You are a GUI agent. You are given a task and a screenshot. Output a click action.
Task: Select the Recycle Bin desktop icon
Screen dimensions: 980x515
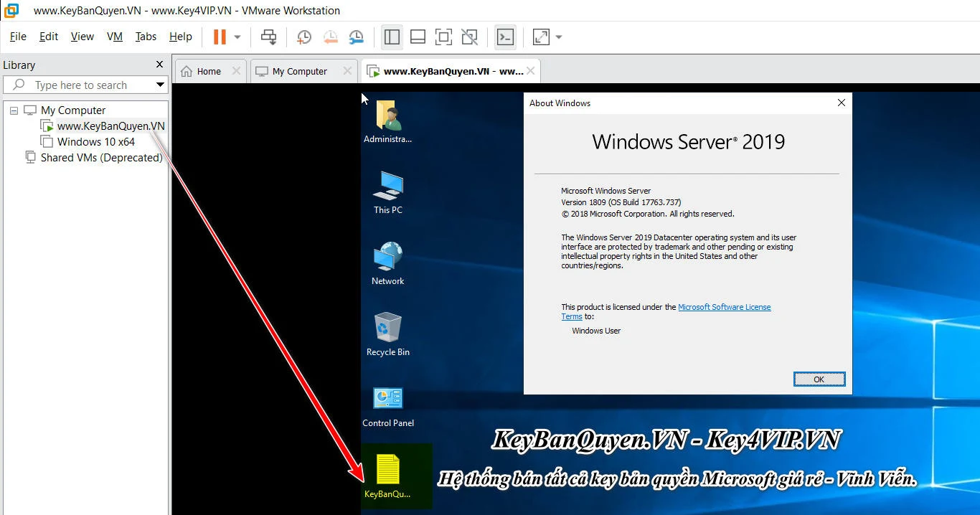pos(387,334)
